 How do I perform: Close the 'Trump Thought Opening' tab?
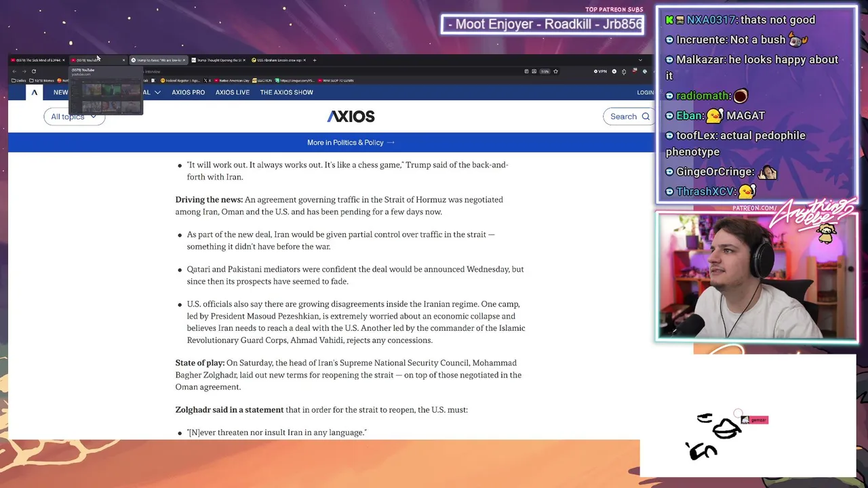tap(244, 60)
